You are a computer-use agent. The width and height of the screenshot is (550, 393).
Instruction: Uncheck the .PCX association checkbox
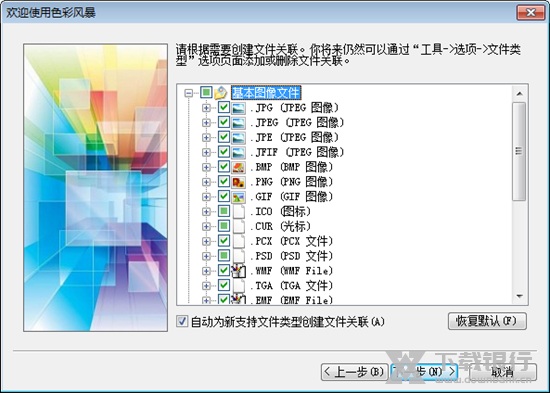[x=224, y=241]
